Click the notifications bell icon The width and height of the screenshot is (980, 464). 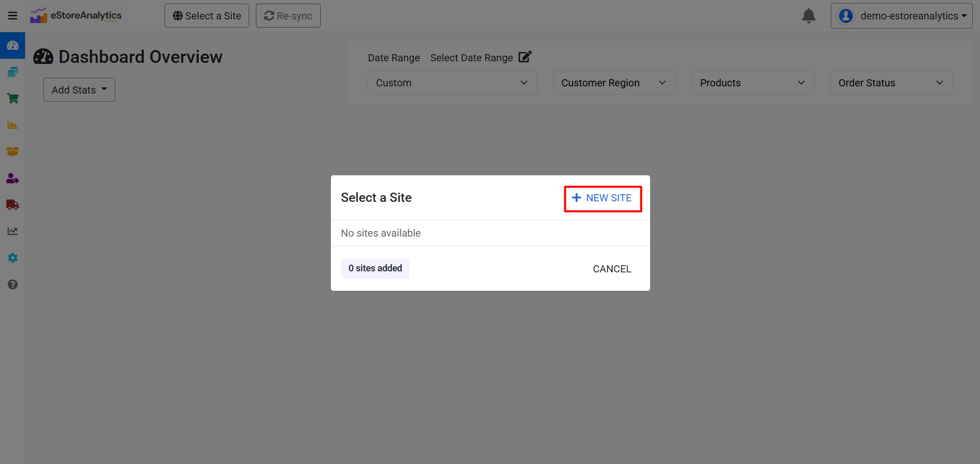(808, 16)
